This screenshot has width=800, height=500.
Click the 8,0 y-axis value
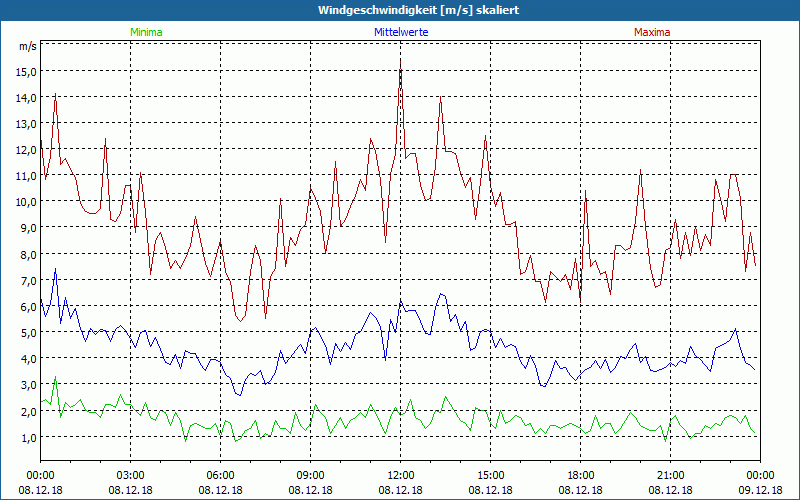(x=28, y=255)
